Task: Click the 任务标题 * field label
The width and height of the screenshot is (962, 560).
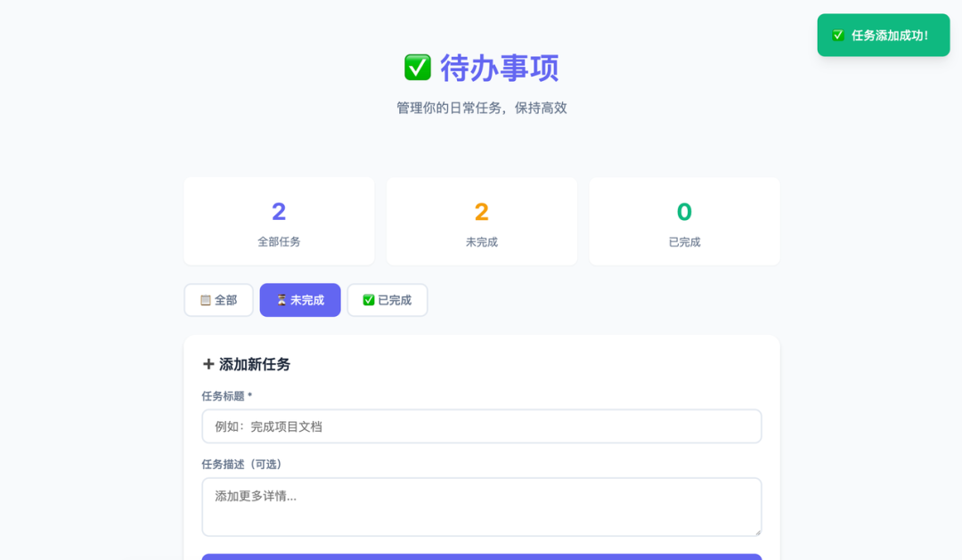Action: [227, 396]
